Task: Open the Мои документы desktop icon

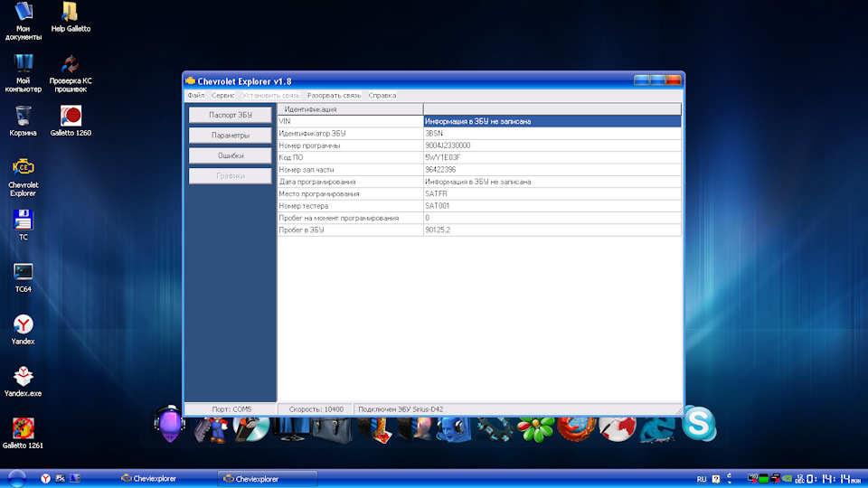Action: point(23,21)
